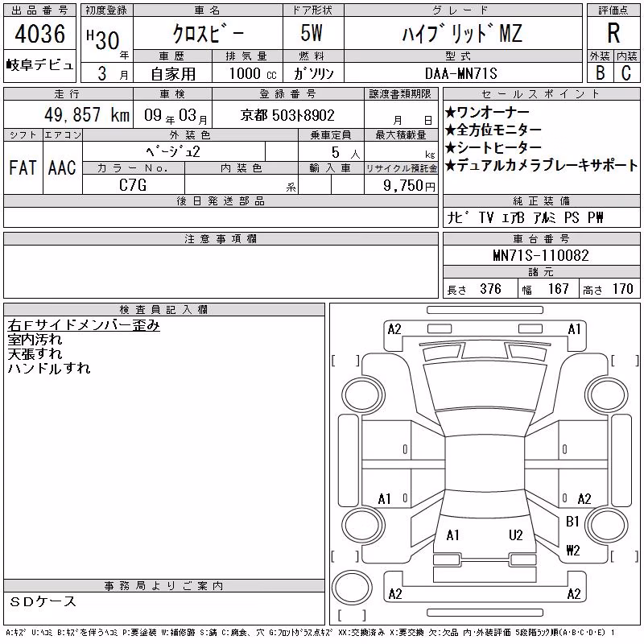Click the exterior grade B cell
The image size is (644, 644).
click(x=600, y=72)
